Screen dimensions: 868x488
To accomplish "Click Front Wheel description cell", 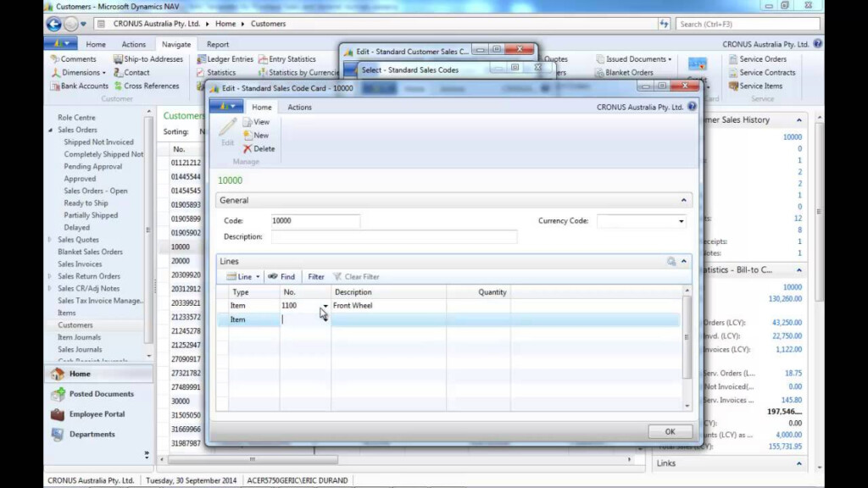I will click(x=388, y=305).
